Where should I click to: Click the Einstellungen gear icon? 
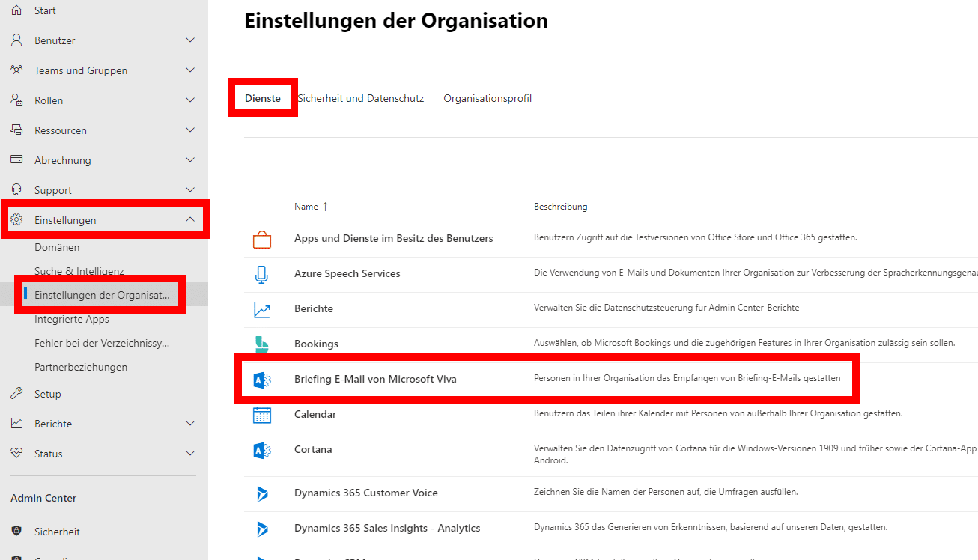(x=16, y=220)
